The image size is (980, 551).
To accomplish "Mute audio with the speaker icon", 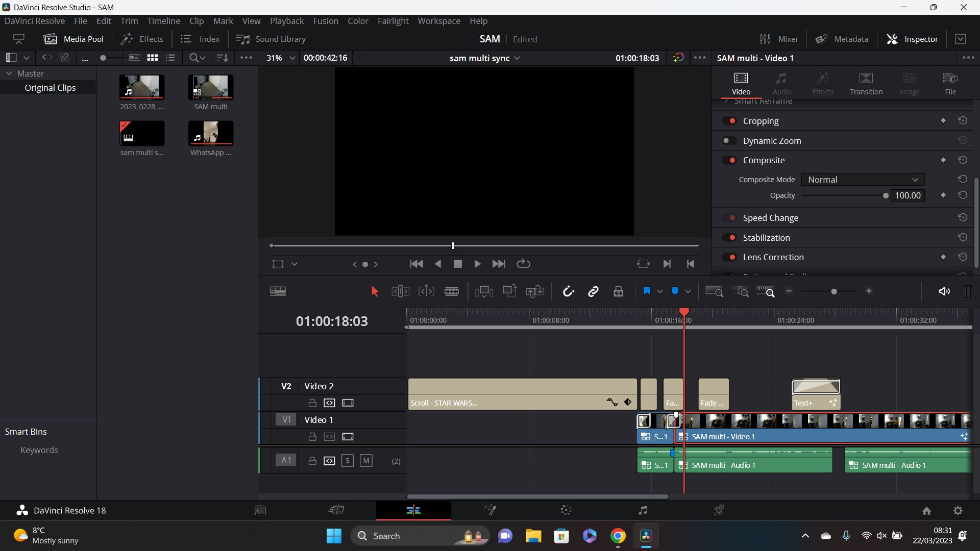I will point(944,291).
